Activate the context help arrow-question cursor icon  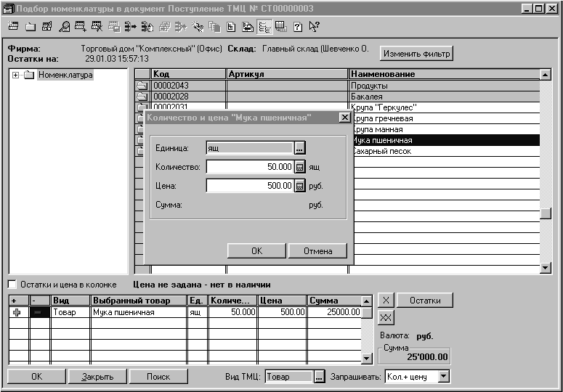[x=314, y=27]
